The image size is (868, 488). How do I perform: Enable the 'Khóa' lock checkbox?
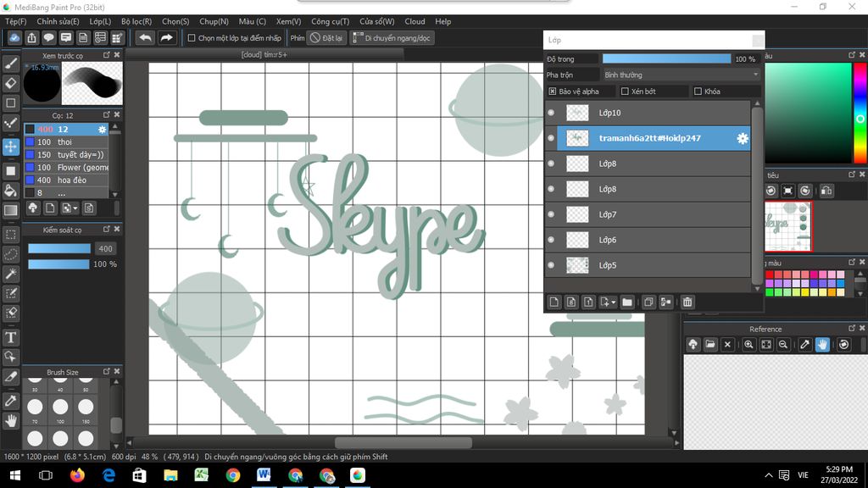[x=698, y=91]
